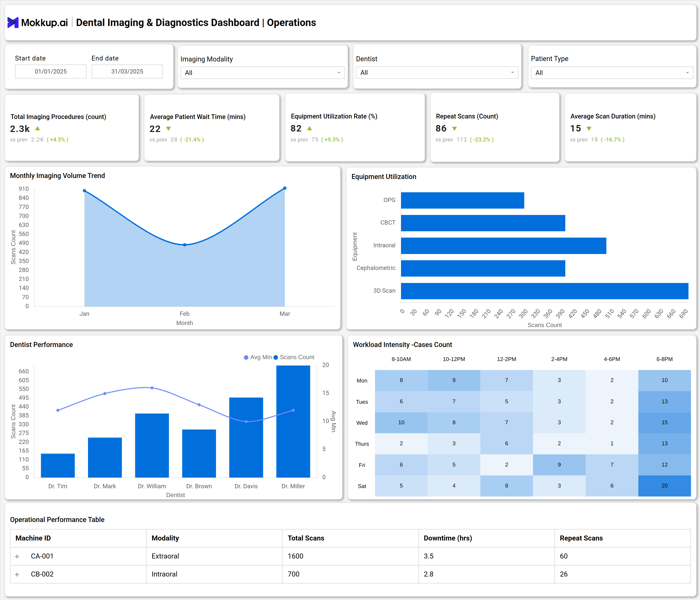Click the Downtime (hrs) column header
This screenshot has width=700, height=600.
[486, 538]
